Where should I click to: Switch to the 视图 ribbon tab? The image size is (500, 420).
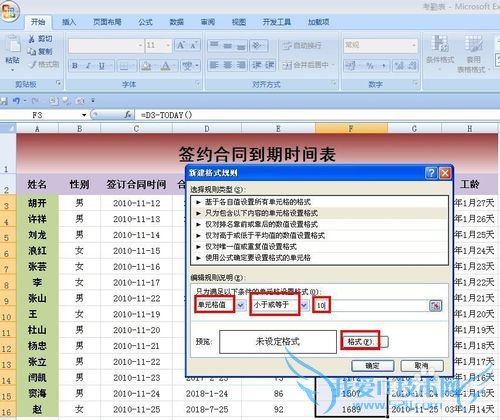pos(239,22)
